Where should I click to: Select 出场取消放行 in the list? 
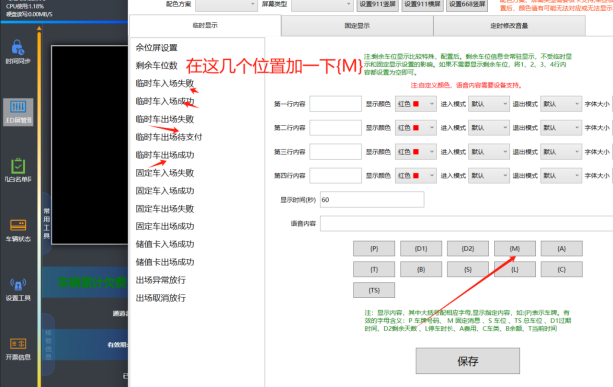(x=161, y=298)
